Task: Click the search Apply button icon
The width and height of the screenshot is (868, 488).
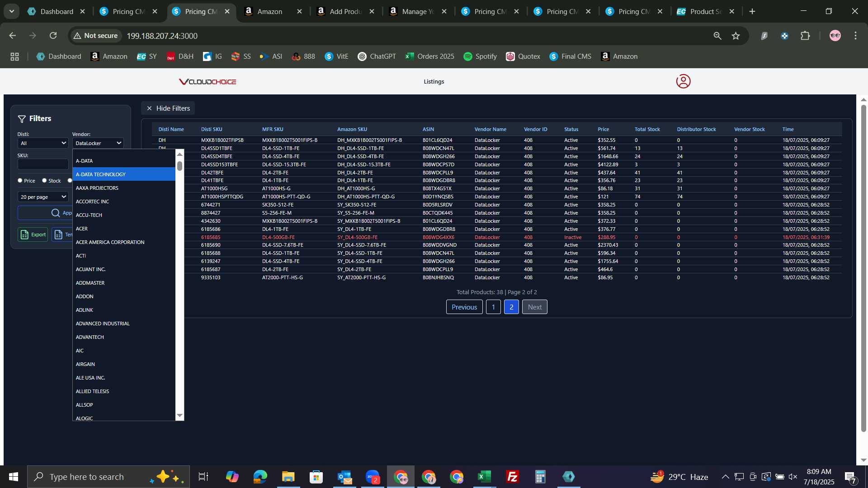Action: [x=56, y=213]
